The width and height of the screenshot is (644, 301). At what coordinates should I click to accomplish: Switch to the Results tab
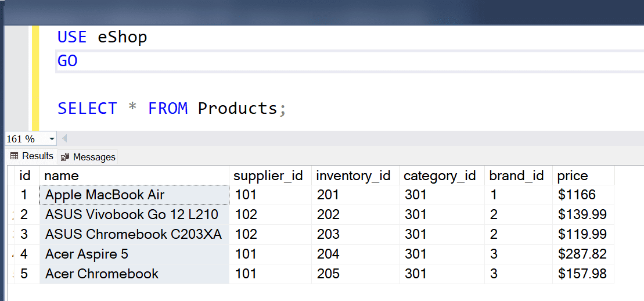31,156
